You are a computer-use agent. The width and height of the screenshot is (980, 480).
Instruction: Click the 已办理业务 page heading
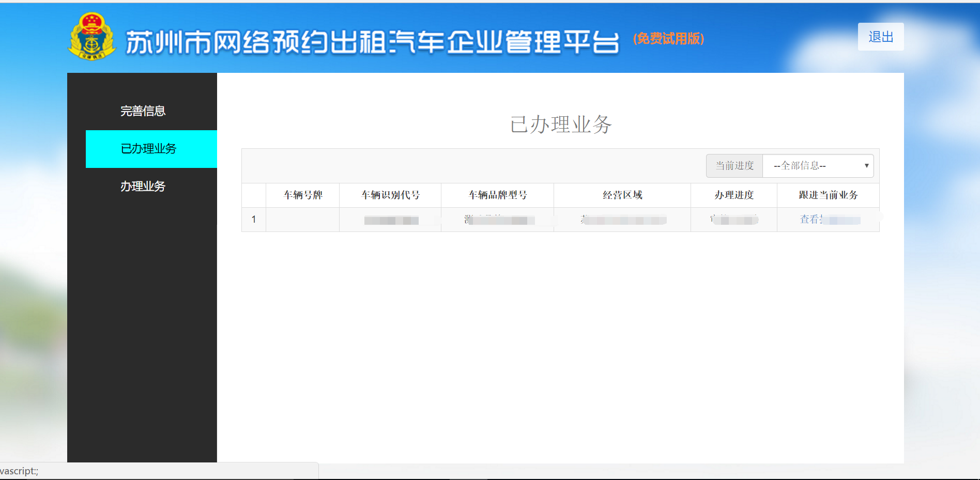[561, 125]
